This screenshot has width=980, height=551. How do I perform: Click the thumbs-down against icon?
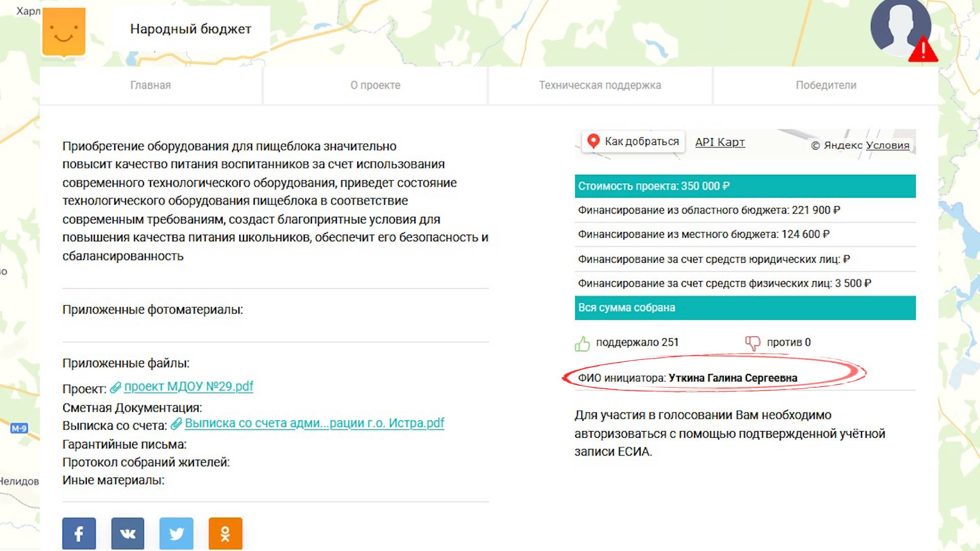(x=752, y=343)
